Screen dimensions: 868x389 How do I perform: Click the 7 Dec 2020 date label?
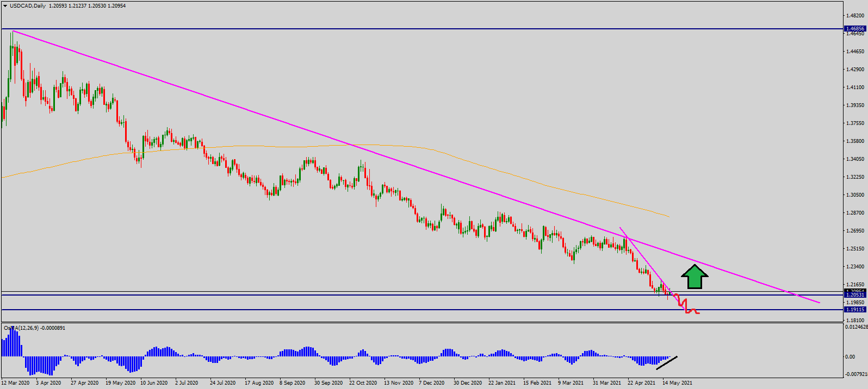click(431, 383)
